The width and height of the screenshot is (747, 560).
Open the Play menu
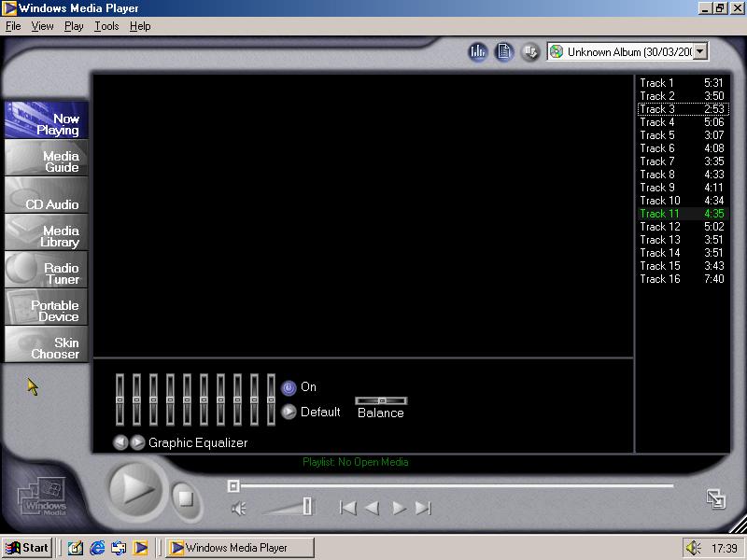coord(74,26)
